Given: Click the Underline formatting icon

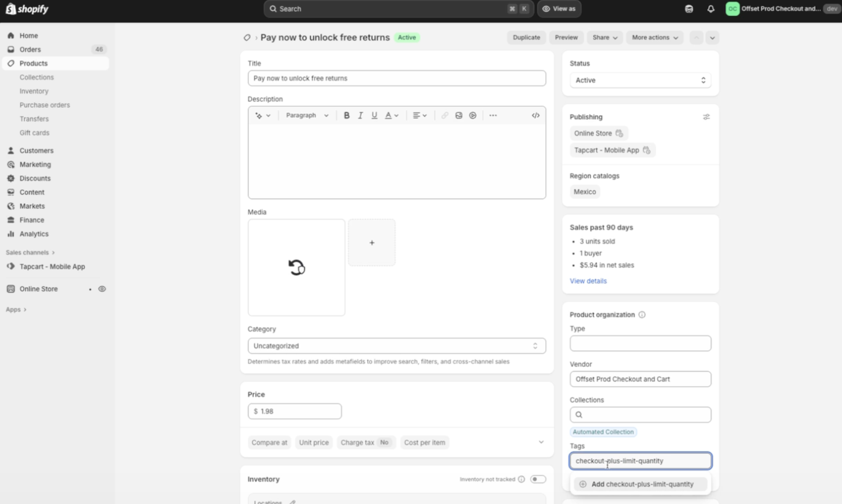Looking at the screenshot, I should 374,115.
